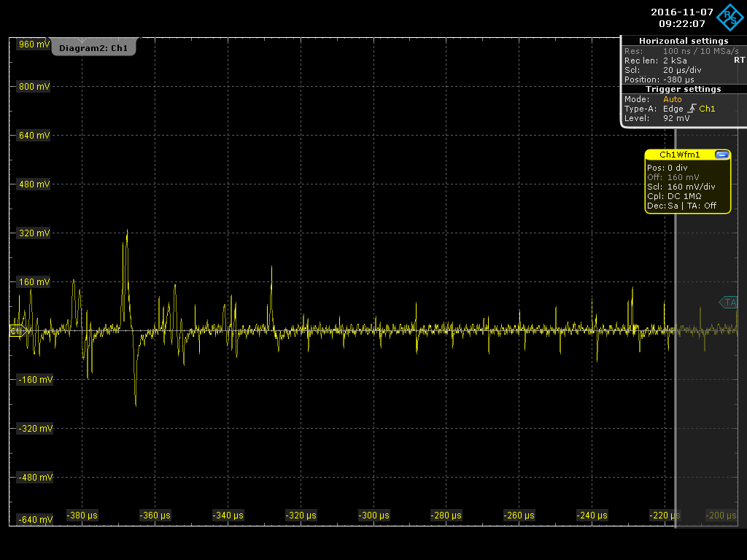Click the 320 mV vertical axis label
Screen dimensions: 747x560
[x=34, y=233]
